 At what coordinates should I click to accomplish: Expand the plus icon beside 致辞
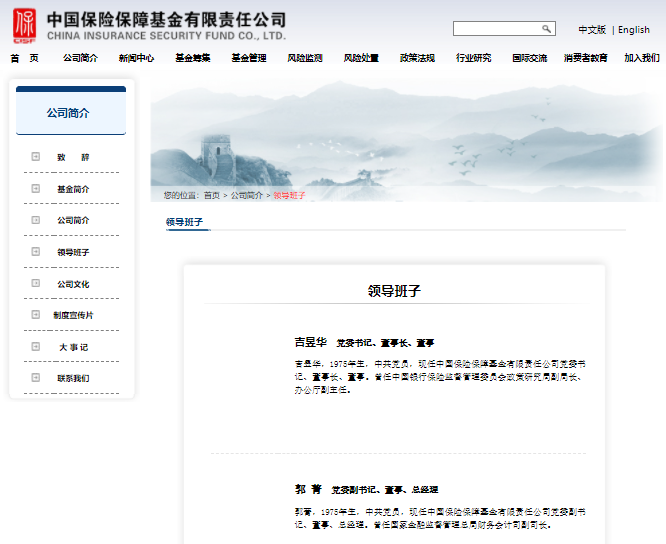36,157
